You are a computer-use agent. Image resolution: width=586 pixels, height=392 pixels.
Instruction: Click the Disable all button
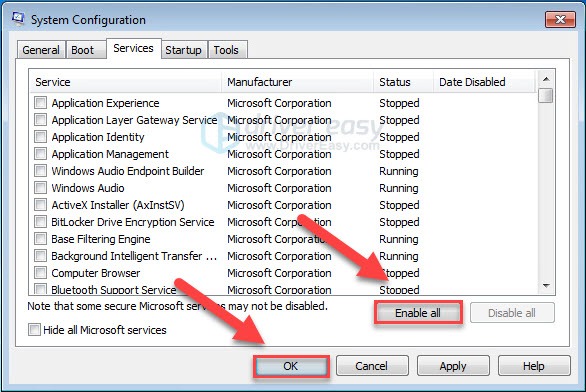[x=512, y=313]
